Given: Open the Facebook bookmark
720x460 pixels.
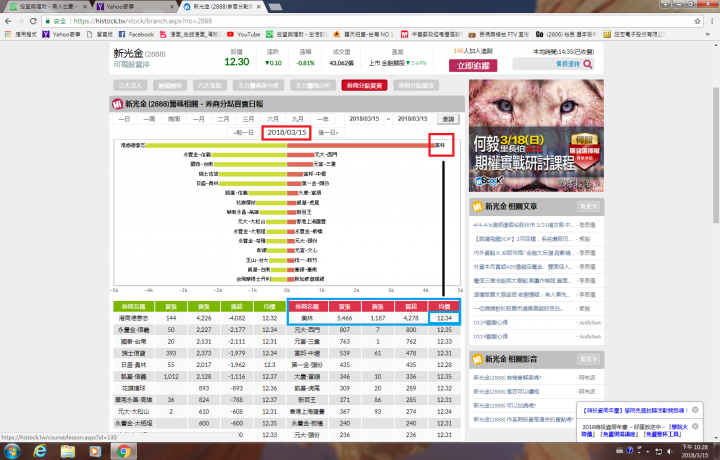Looking at the screenshot, I should (136, 34).
